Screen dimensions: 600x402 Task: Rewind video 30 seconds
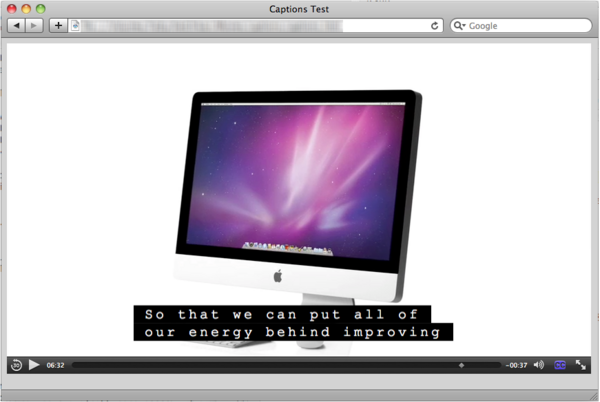click(x=17, y=365)
